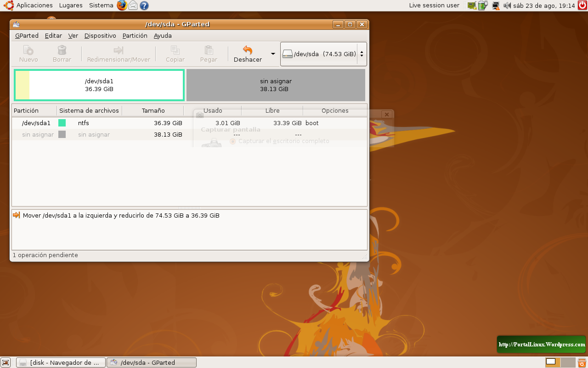Open the Editar menu
Screen dimensions: 588x368
tap(53, 35)
